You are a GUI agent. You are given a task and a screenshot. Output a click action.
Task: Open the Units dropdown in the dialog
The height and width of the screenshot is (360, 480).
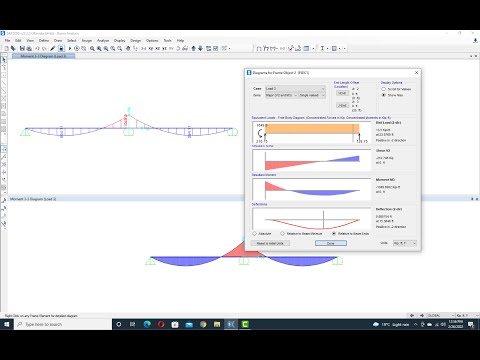[x=405, y=243]
